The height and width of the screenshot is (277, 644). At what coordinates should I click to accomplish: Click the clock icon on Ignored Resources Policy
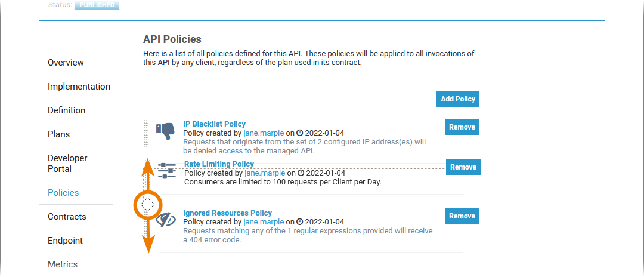click(x=301, y=222)
